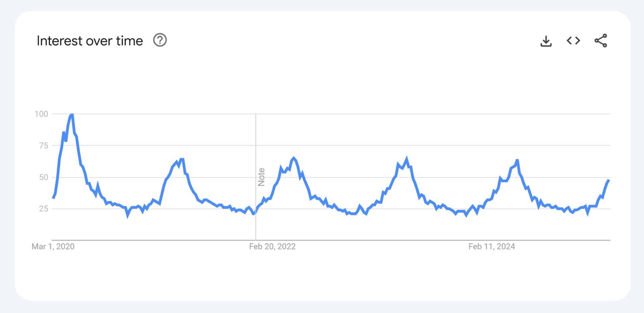Click the vertical Note label on chart

tap(261, 177)
